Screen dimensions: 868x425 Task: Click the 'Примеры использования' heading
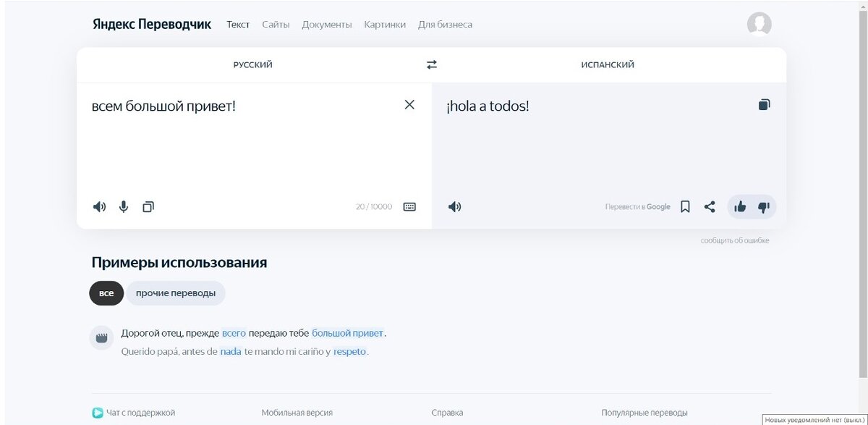tap(179, 263)
